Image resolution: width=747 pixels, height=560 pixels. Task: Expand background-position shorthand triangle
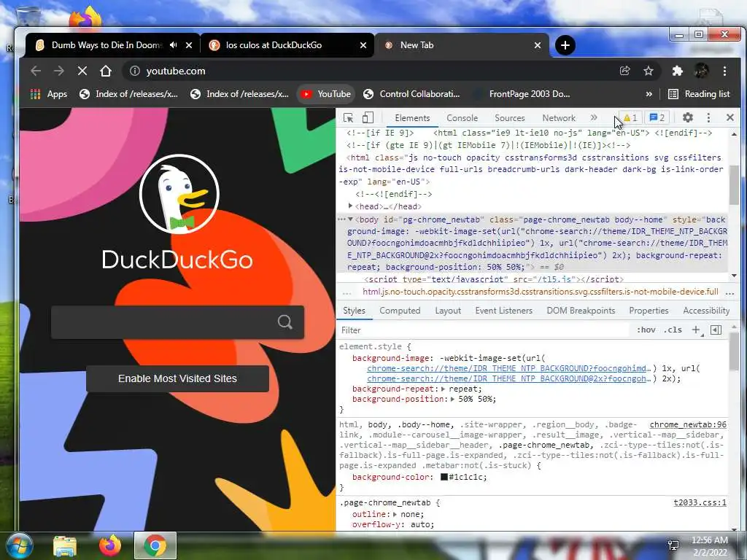[x=452, y=399]
